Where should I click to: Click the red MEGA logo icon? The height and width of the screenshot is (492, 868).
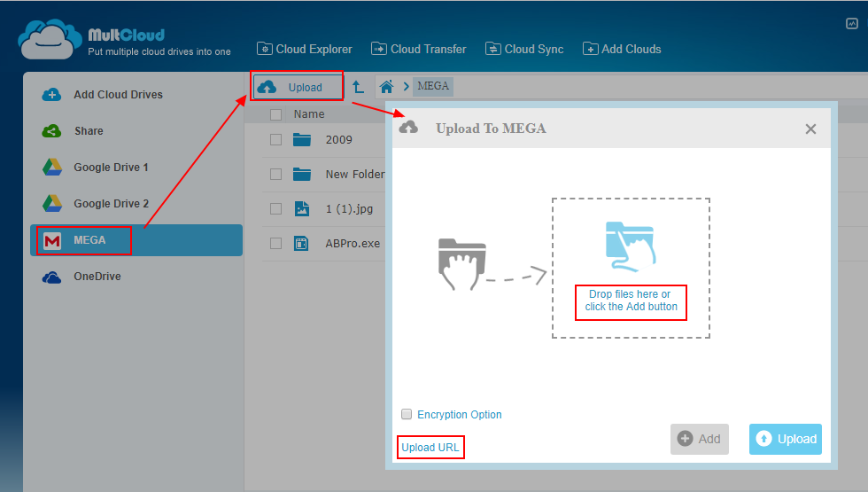(52, 240)
